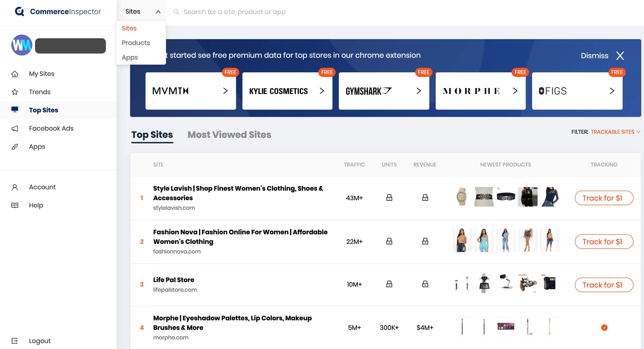The height and width of the screenshot is (349, 644).
Task: Track Style Lavish for $1
Action: click(604, 198)
